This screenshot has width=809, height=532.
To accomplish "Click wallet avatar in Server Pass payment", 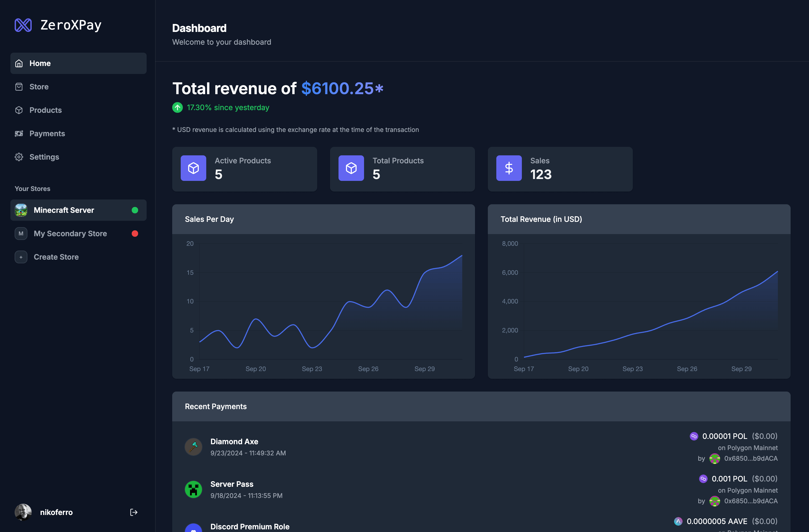I will click(x=715, y=501).
